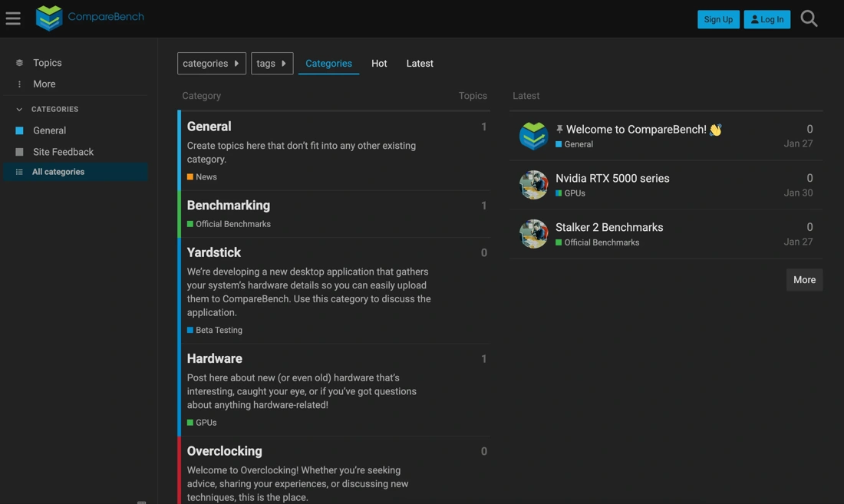The height and width of the screenshot is (504, 844).
Task: Open the search panel
Action: click(x=809, y=18)
